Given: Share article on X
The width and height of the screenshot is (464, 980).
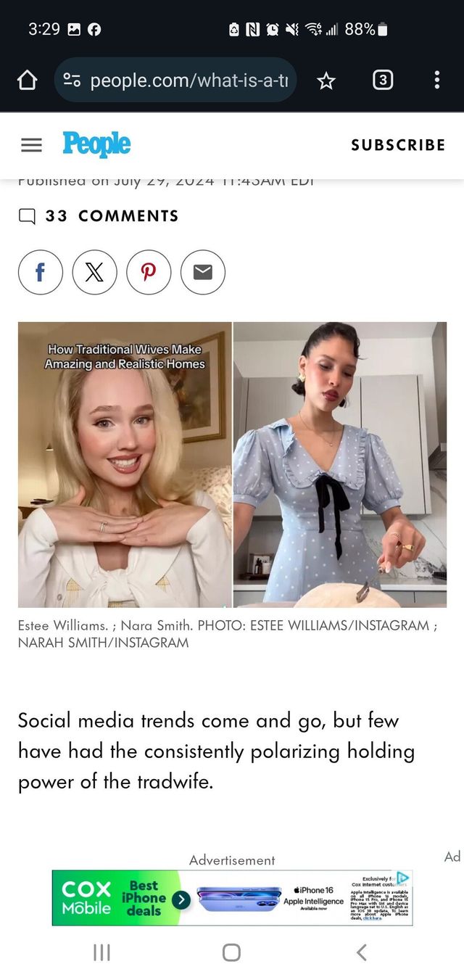Looking at the screenshot, I should tap(94, 272).
